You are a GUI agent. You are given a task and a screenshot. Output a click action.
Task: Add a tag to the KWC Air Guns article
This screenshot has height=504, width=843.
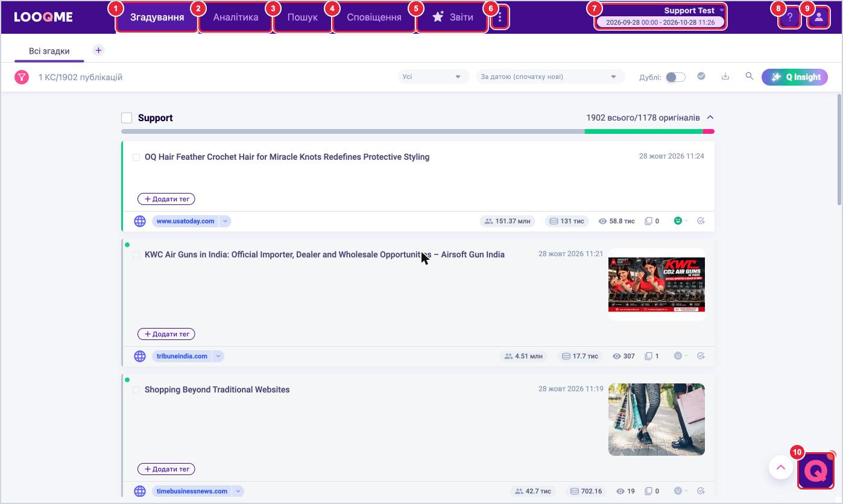[166, 334]
